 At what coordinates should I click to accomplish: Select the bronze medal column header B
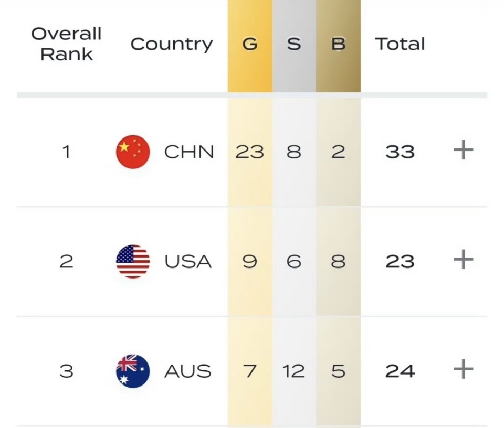tap(339, 44)
